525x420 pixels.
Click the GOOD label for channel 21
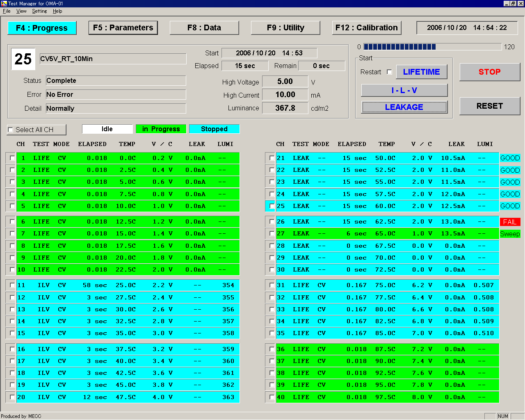(510, 158)
